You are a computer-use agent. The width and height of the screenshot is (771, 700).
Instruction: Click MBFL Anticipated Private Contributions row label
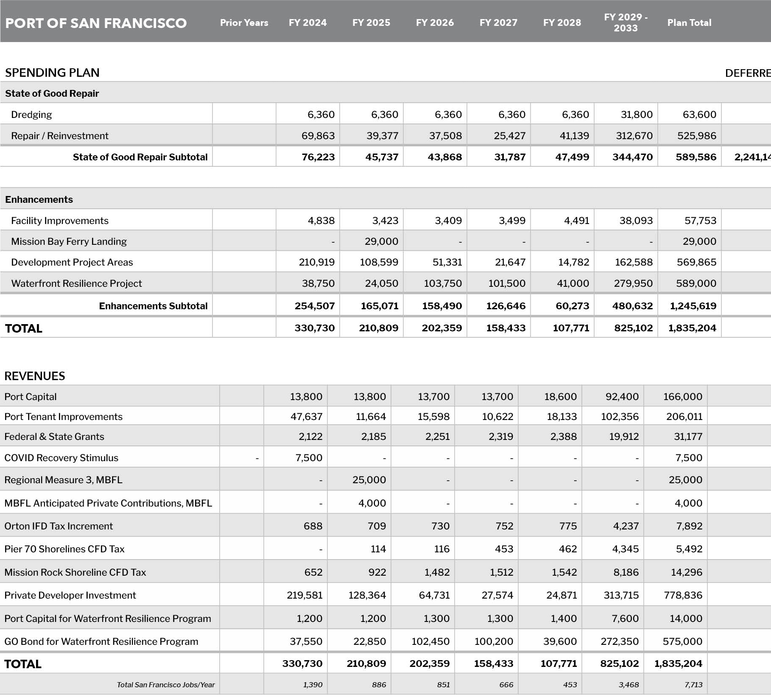[x=108, y=503]
